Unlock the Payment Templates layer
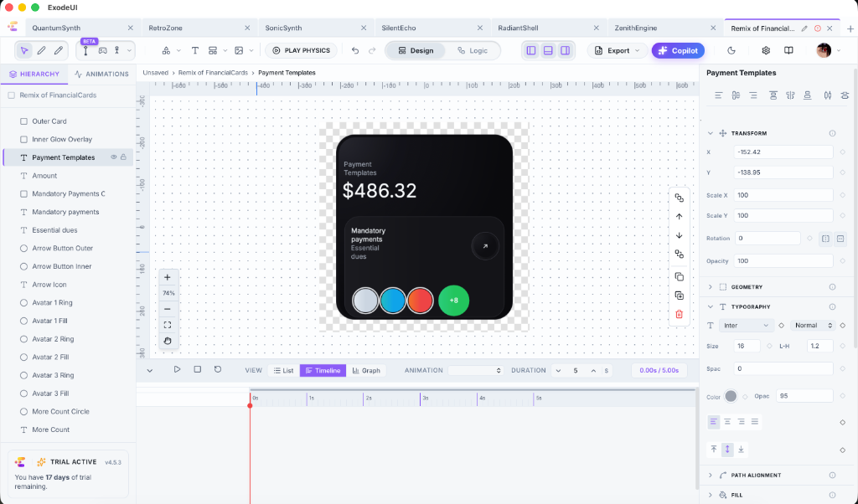This screenshot has height=504, width=858. (x=123, y=157)
